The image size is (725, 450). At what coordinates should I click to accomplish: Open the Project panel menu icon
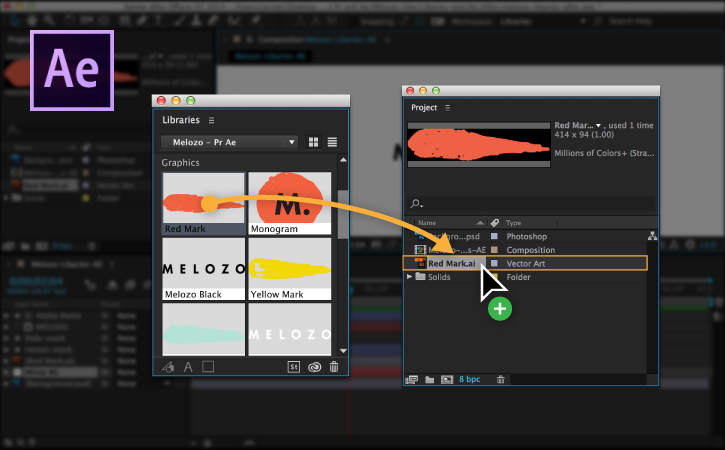coord(447,108)
